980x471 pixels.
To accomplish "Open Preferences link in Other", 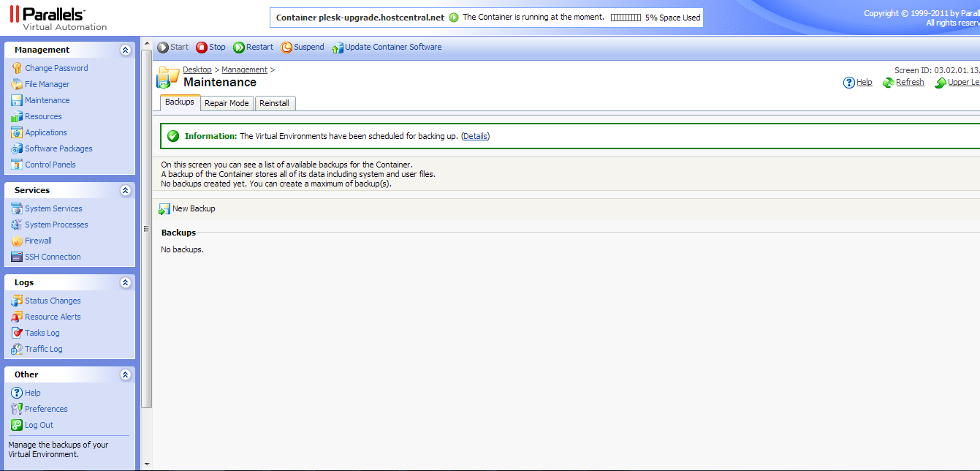I will point(46,409).
